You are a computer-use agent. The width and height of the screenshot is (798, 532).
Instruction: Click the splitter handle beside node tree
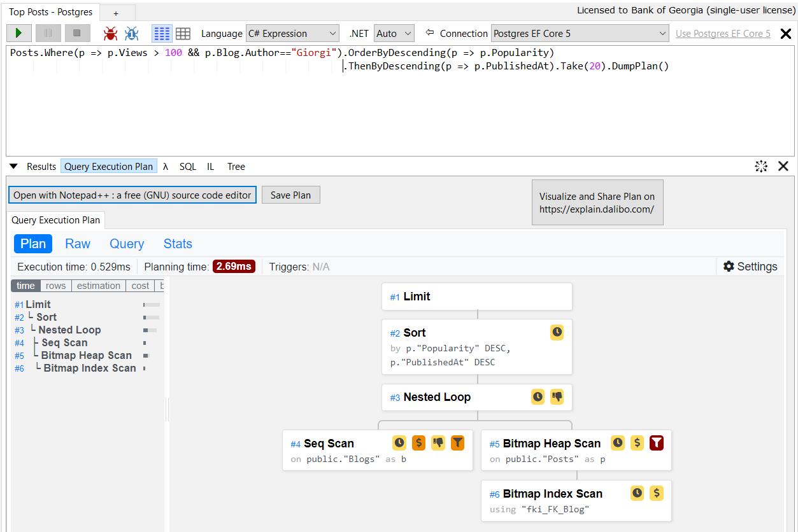pyautogui.click(x=167, y=409)
